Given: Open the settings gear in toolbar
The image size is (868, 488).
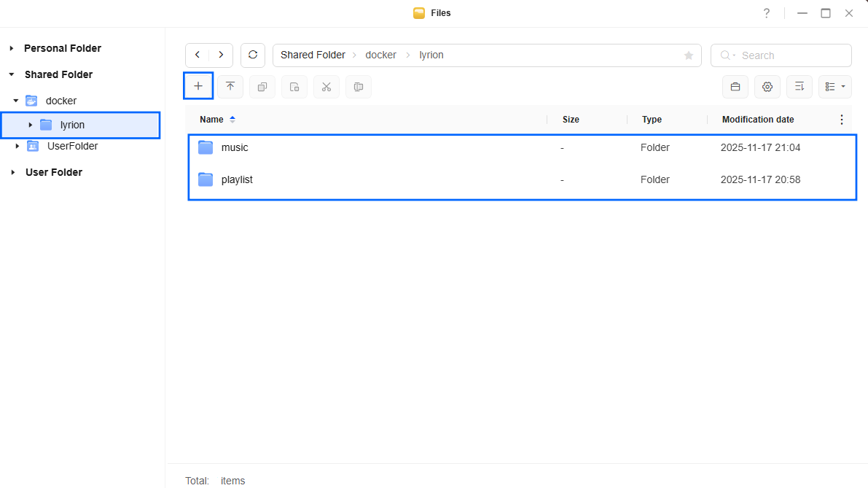Looking at the screenshot, I should tap(767, 87).
